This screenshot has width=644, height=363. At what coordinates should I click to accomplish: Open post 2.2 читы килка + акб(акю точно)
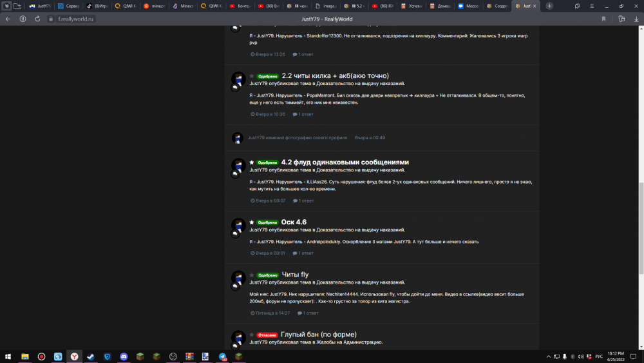[x=335, y=75]
